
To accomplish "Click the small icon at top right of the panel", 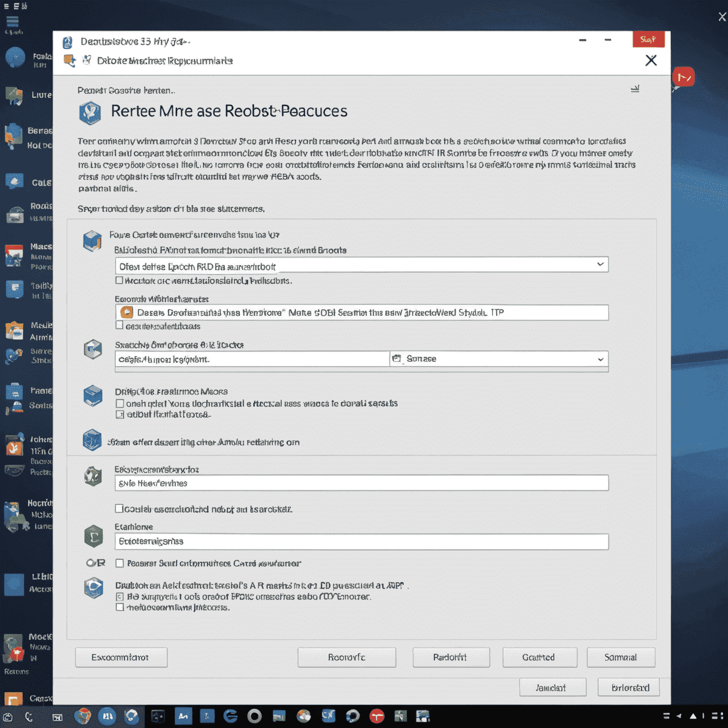I will click(x=635, y=89).
